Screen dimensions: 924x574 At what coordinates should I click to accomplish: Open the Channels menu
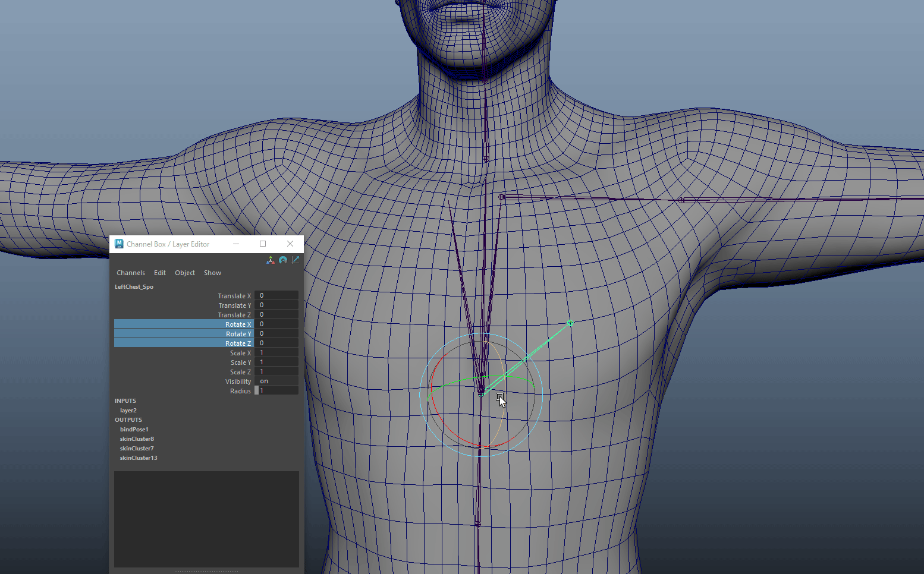131,273
